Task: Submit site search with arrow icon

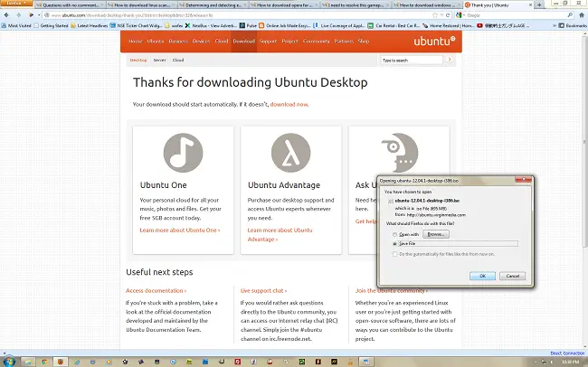Action: 449,60
